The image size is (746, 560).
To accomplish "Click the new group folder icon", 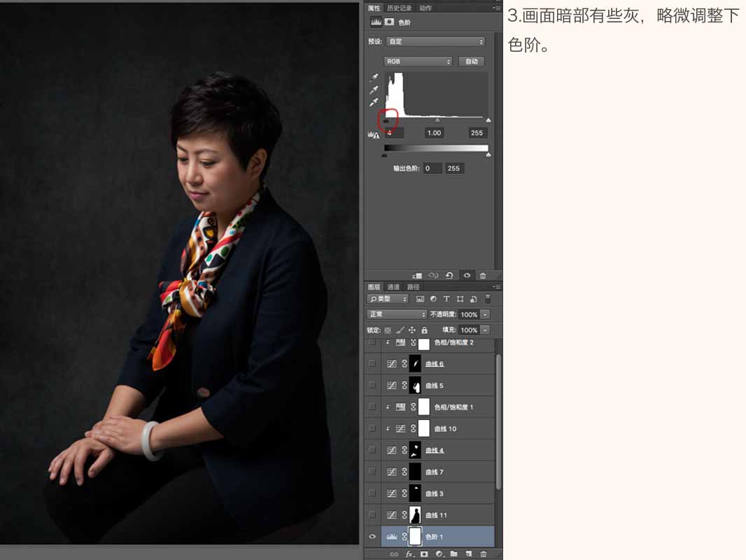I will 454,554.
